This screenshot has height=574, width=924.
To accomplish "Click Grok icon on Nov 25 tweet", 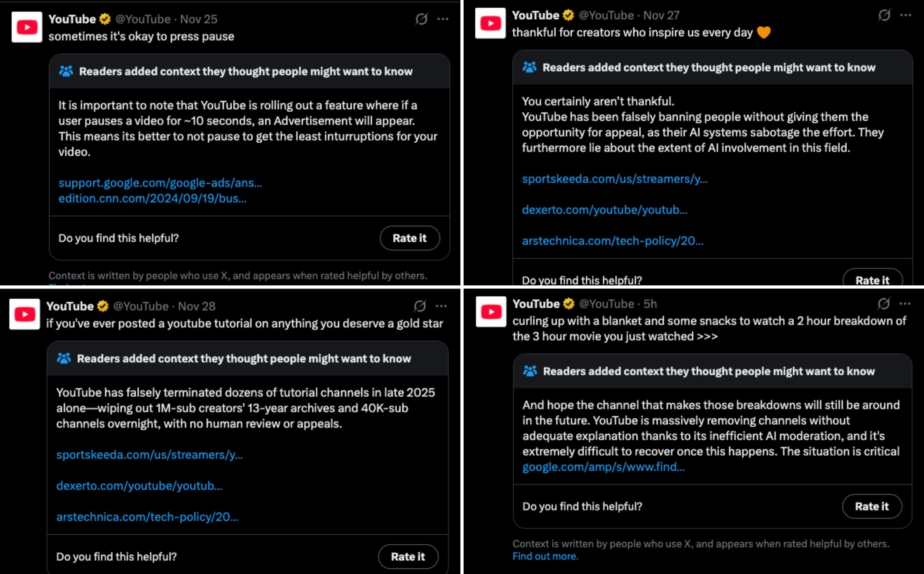I will click(421, 19).
